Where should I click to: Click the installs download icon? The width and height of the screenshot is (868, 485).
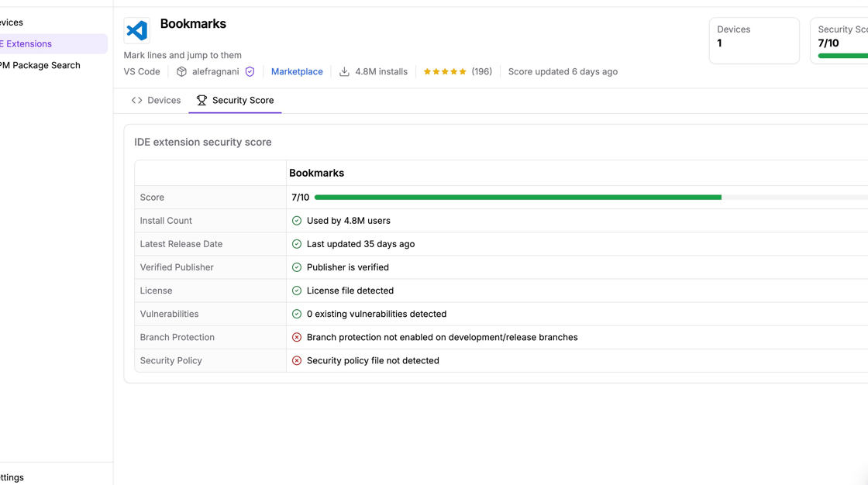tap(344, 71)
